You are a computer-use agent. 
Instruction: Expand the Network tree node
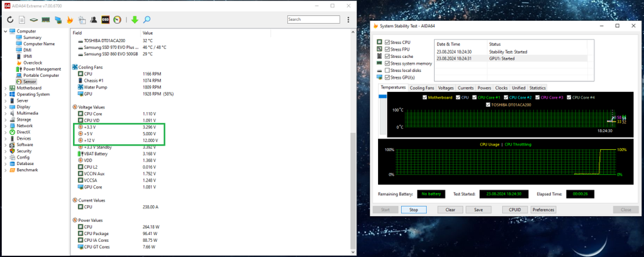(5, 126)
